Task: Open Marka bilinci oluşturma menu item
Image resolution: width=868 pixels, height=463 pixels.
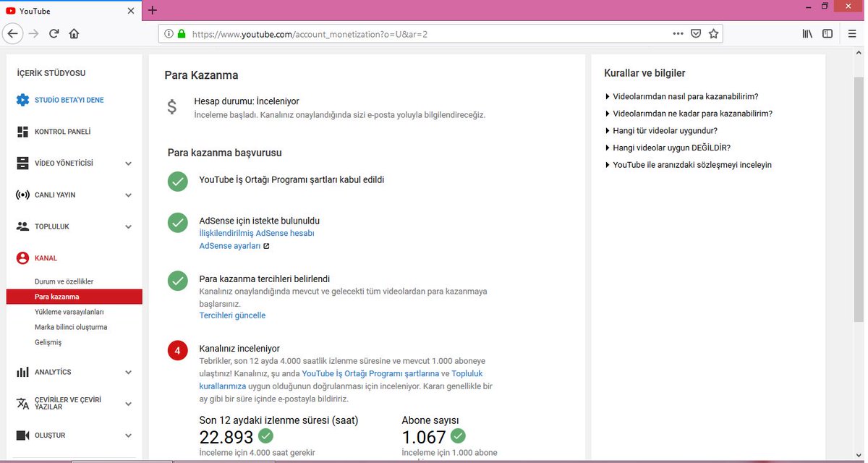Action: coord(71,327)
